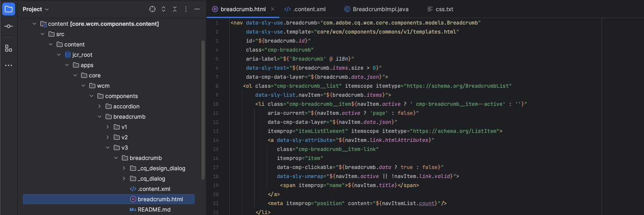Click Expand All icon in Project header

164,9
